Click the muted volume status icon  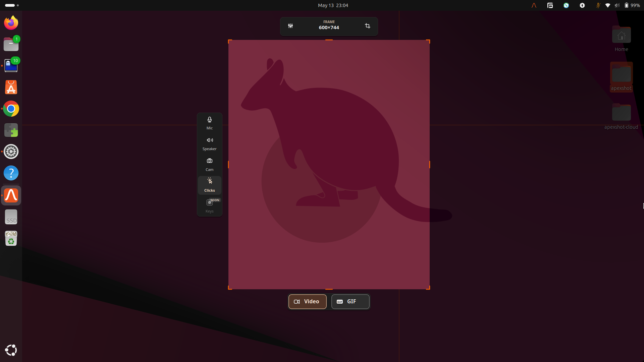click(617, 5)
